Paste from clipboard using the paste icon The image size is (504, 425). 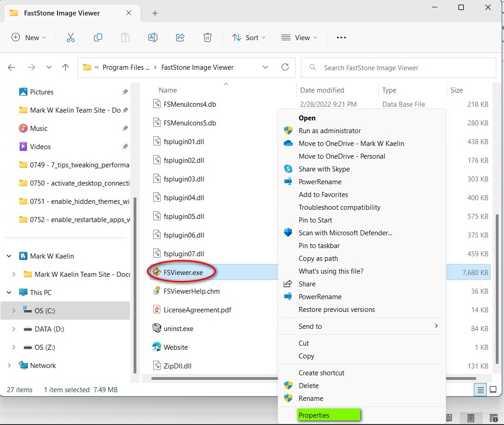point(125,37)
